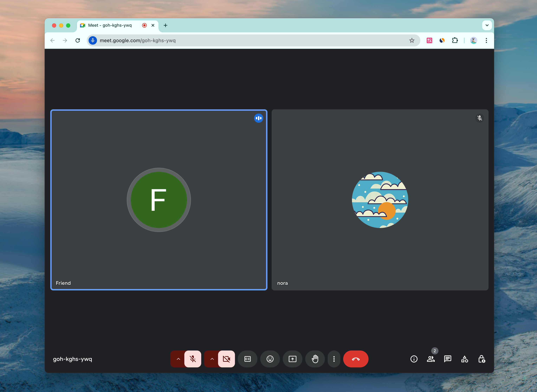Open host controls lock icon

tap(481, 359)
